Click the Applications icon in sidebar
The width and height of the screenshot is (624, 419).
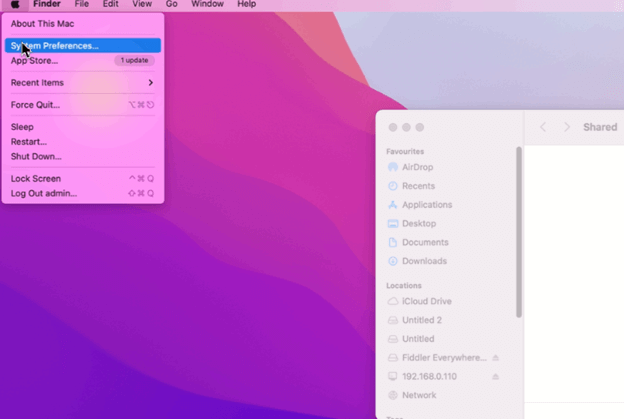click(393, 205)
